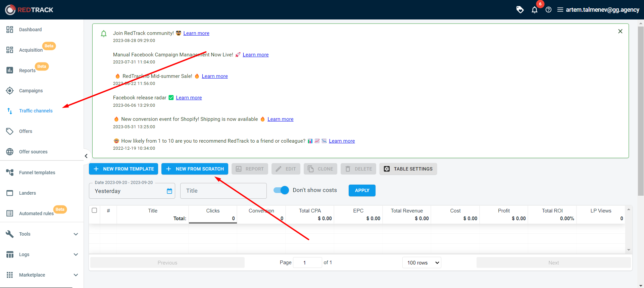Open account menu artem.talmenev@gg.agency
Viewport: 644px width, 288px height.
pos(598,10)
